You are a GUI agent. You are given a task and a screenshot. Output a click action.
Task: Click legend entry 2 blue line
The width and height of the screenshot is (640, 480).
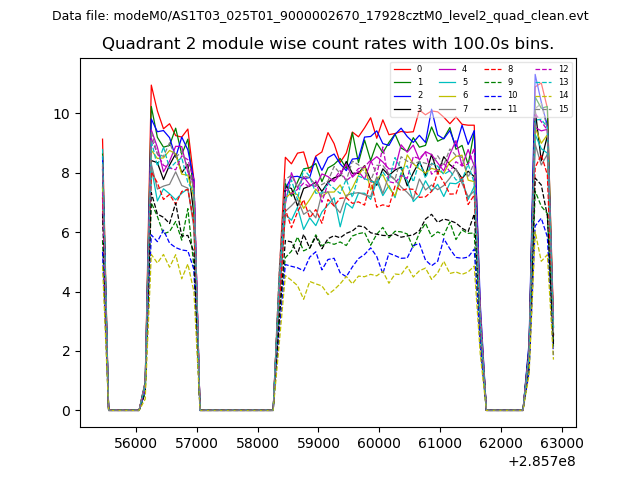(408, 95)
